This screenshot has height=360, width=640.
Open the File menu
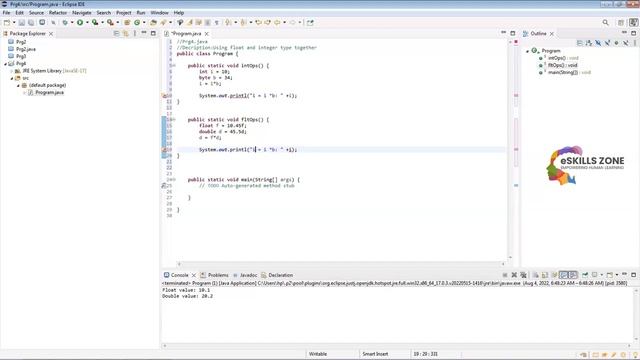(x=7, y=13)
